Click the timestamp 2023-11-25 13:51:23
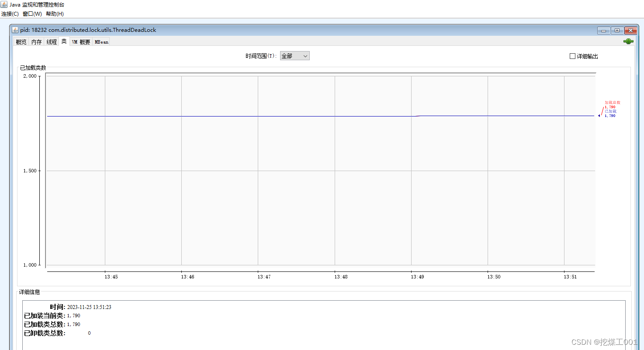Image resolution: width=644 pixels, height=350 pixels. click(x=89, y=307)
